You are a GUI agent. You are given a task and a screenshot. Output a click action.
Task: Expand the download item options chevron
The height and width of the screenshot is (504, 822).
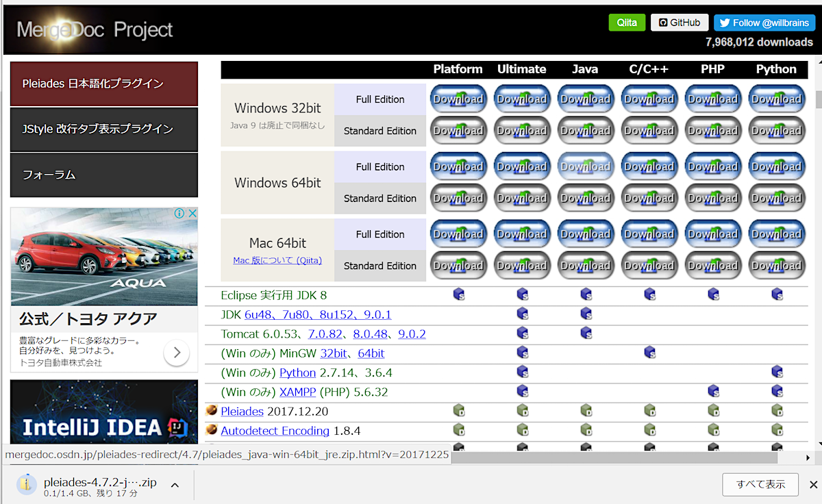175,486
